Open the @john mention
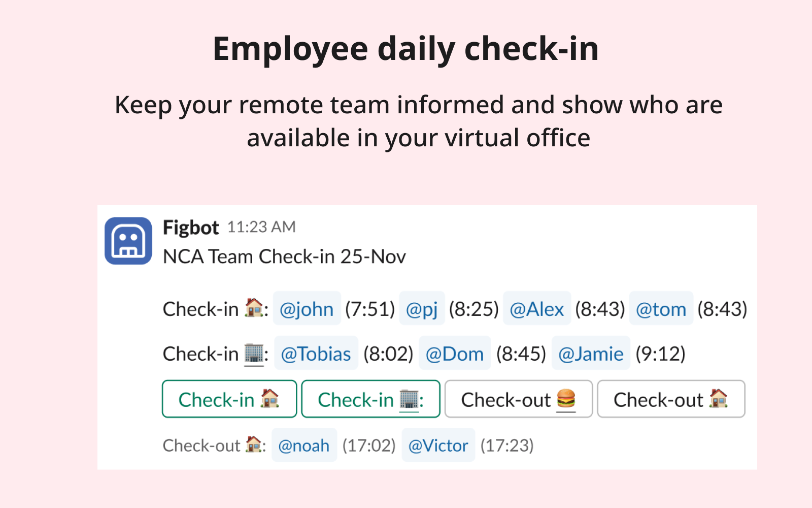812x508 pixels. tap(307, 309)
